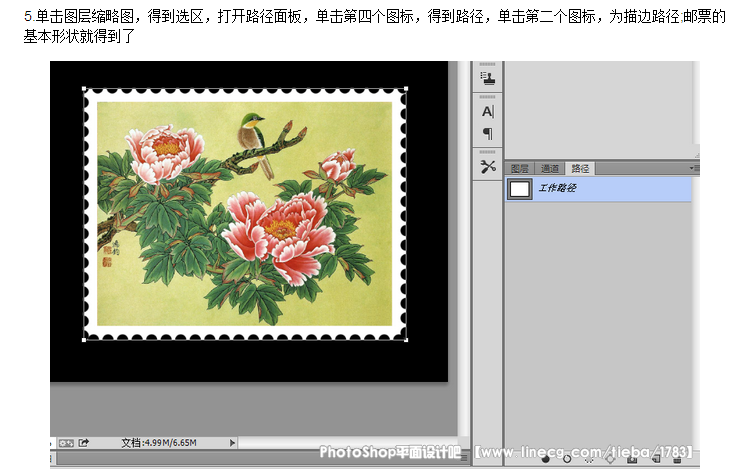Click the Create new path icon
743x469 pixels.
click(656, 459)
